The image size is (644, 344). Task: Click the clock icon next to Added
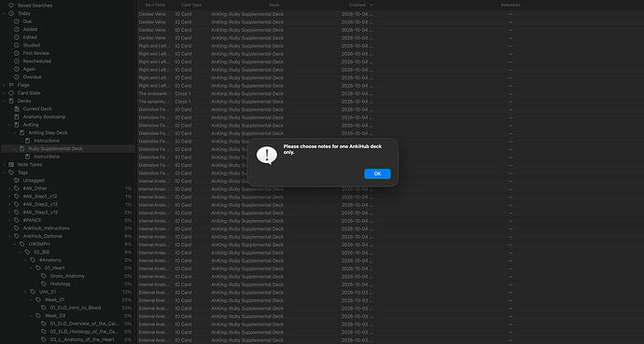[17, 30]
